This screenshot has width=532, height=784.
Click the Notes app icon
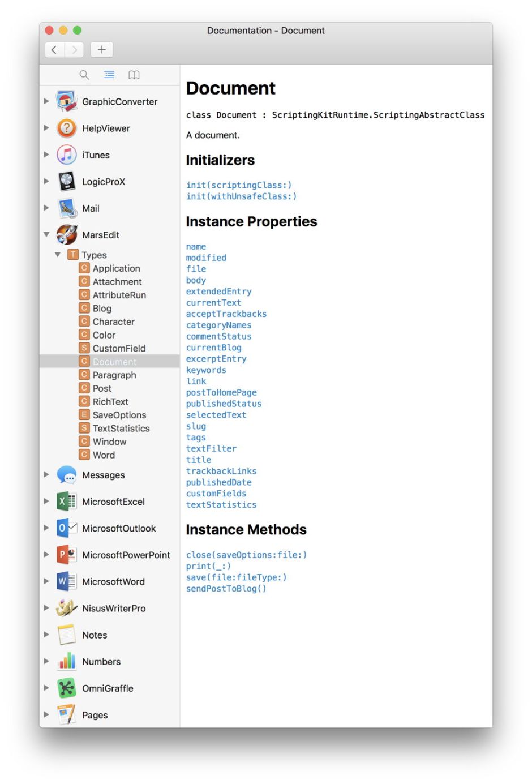point(66,635)
